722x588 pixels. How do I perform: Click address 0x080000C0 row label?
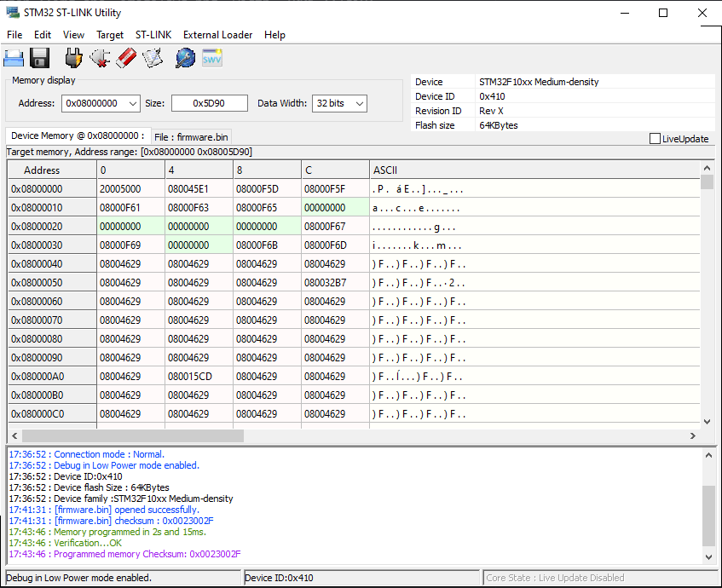52,414
